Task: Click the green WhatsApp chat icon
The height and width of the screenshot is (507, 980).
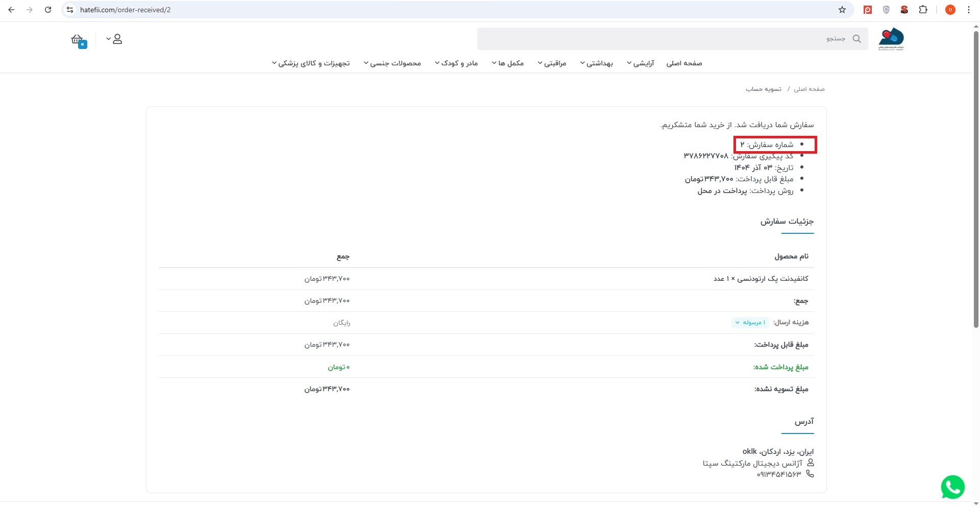Action: (x=952, y=487)
